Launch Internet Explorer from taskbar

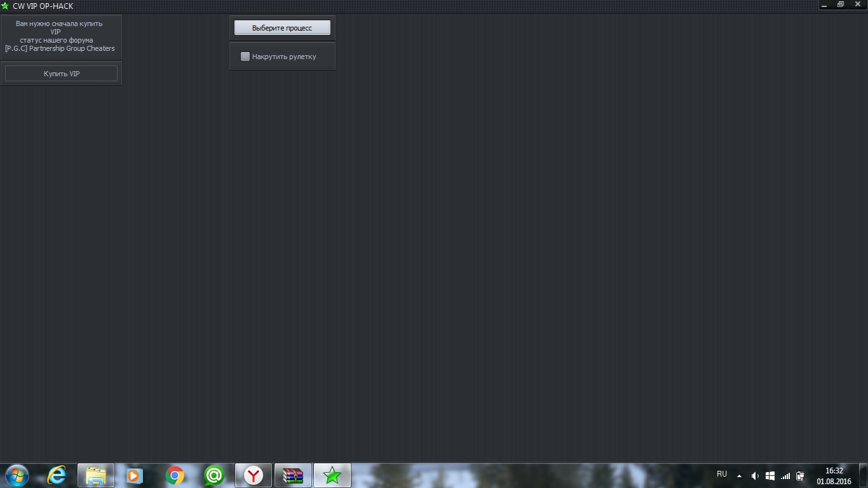pos(57,475)
